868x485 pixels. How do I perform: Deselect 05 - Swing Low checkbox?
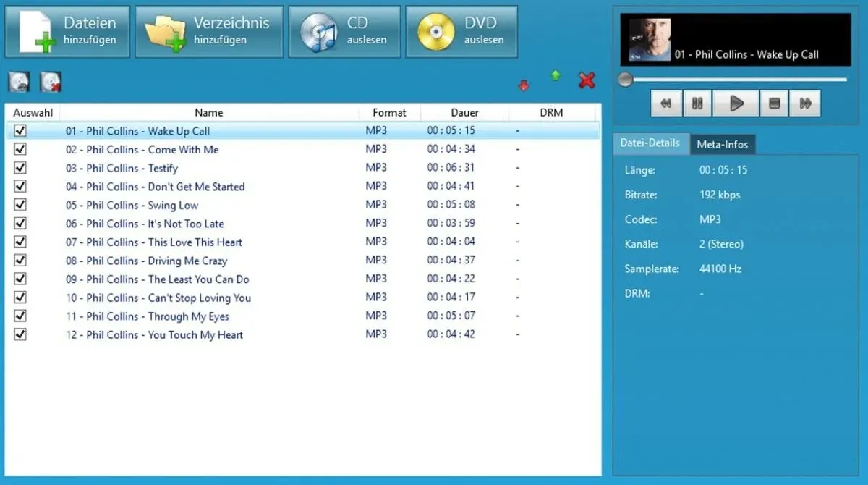(x=20, y=205)
